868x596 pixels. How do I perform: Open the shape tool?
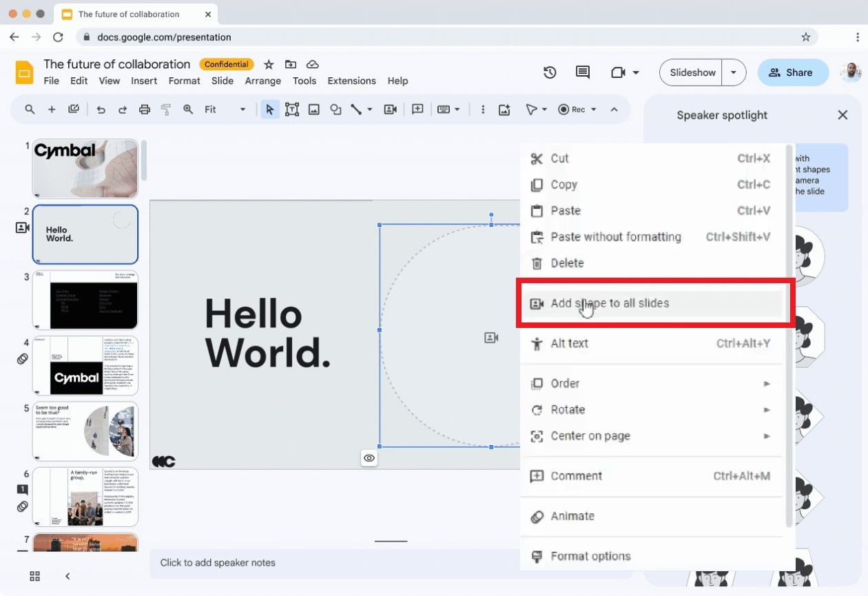(x=335, y=110)
